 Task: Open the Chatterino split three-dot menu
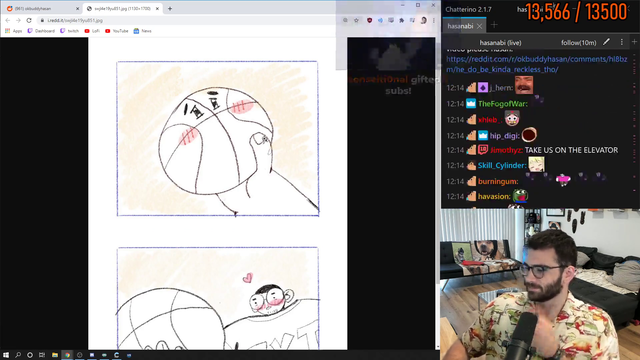pyautogui.click(x=622, y=42)
